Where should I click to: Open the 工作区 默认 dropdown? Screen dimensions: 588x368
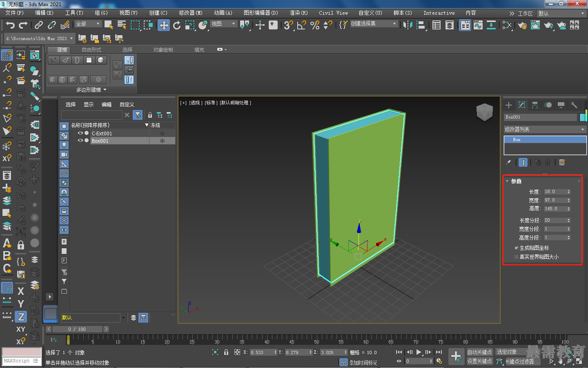(x=561, y=13)
